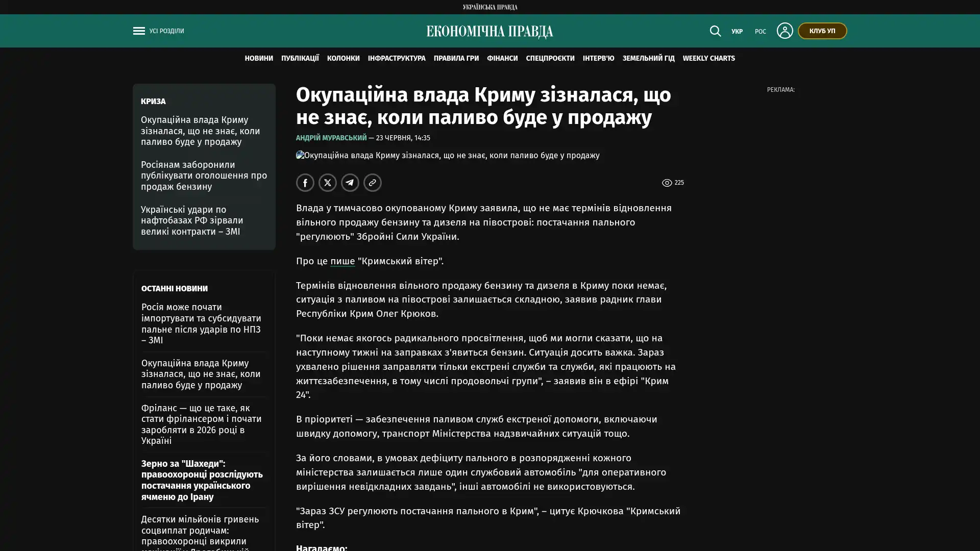The image size is (980, 551).
Task: Share article via Telegram
Action: coord(350,183)
